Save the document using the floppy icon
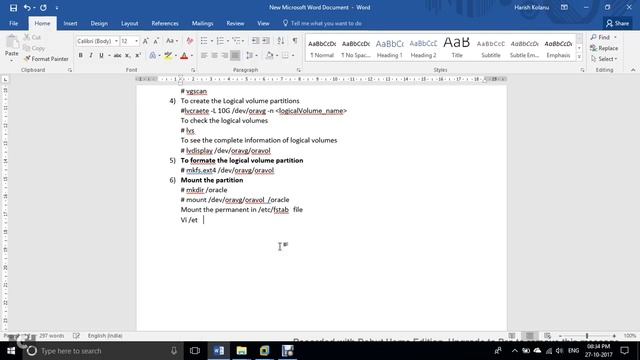The width and height of the screenshot is (640, 360). point(13,8)
